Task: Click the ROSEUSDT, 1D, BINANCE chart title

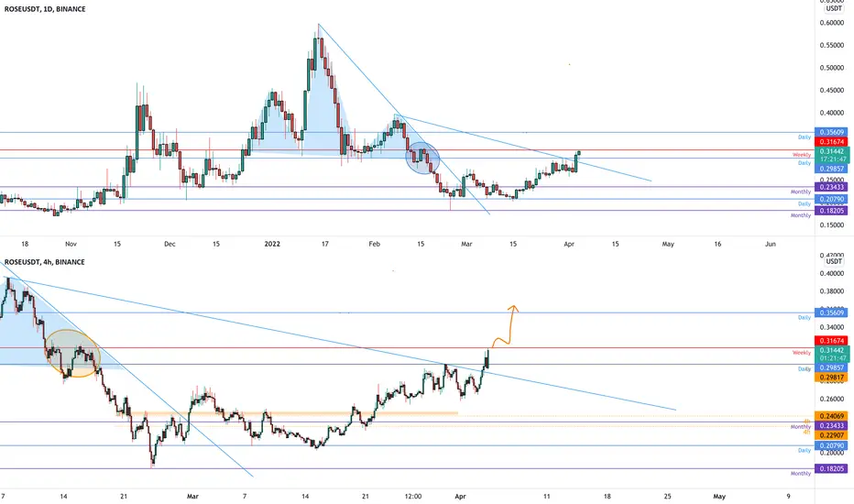Action: (x=45, y=9)
